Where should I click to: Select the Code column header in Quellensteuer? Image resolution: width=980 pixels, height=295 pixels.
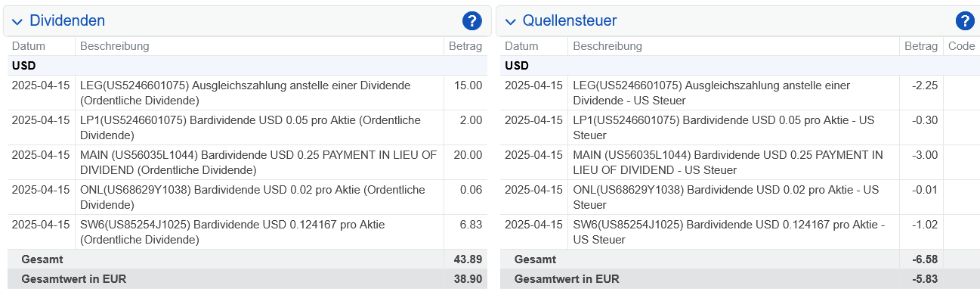(x=961, y=46)
